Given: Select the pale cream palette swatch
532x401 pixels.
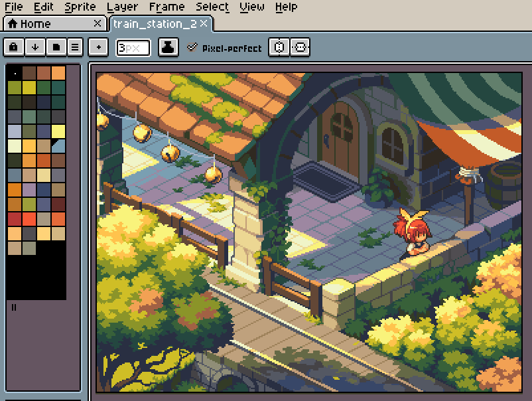Looking at the screenshot, I should (15, 146).
